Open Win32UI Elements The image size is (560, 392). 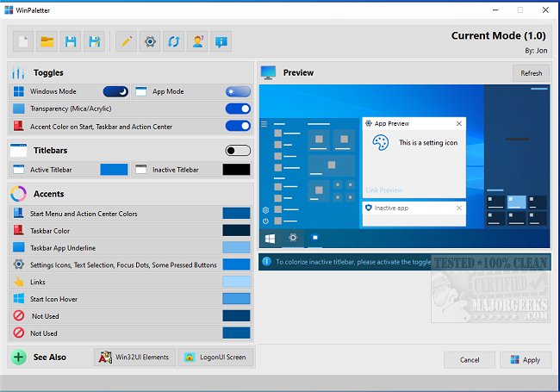134,357
